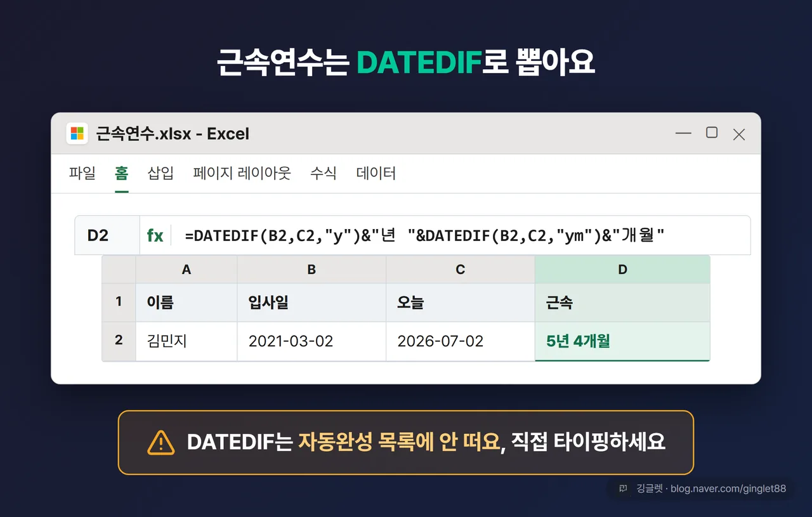The width and height of the screenshot is (812, 517).
Task: Select the 페이지 레이아웃 tab
Action: point(242,173)
